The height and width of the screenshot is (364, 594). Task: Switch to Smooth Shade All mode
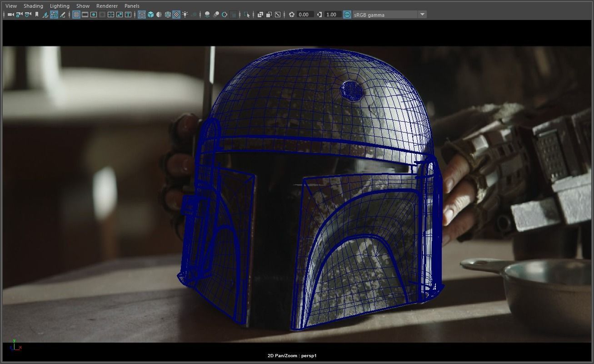pyautogui.click(x=150, y=15)
